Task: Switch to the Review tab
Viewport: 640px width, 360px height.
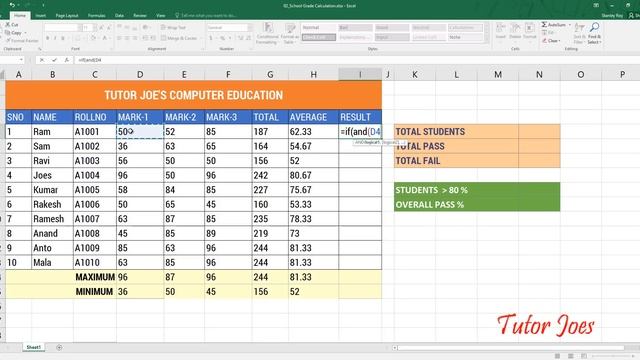Action: (140, 16)
